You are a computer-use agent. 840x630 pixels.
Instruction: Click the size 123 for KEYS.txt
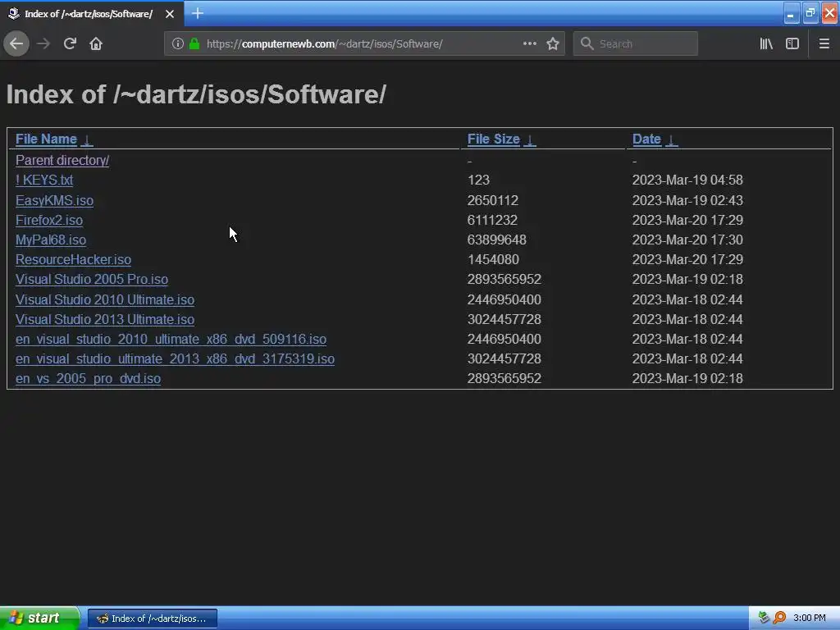pos(478,180)
